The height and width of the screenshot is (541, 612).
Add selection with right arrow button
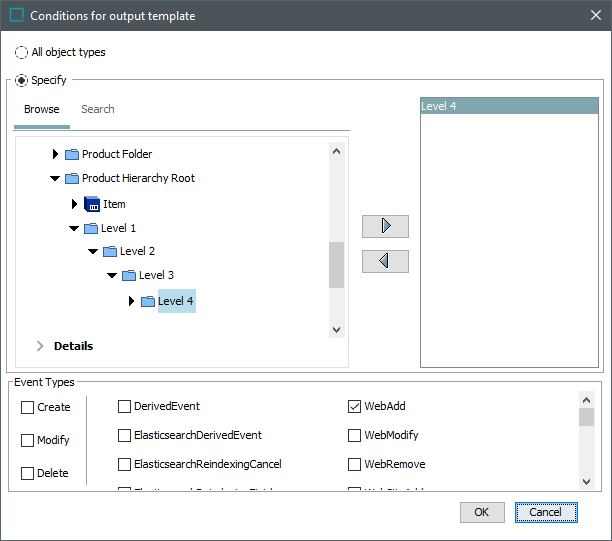(385, 226)
